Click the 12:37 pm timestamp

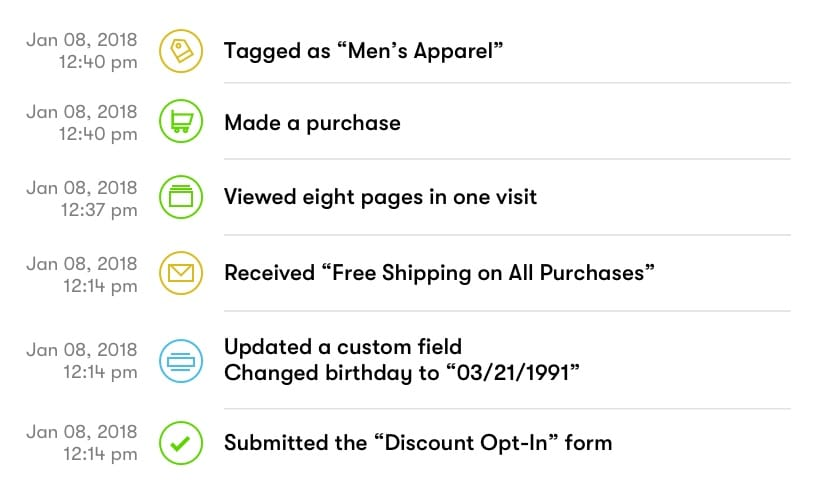(98, 210)
